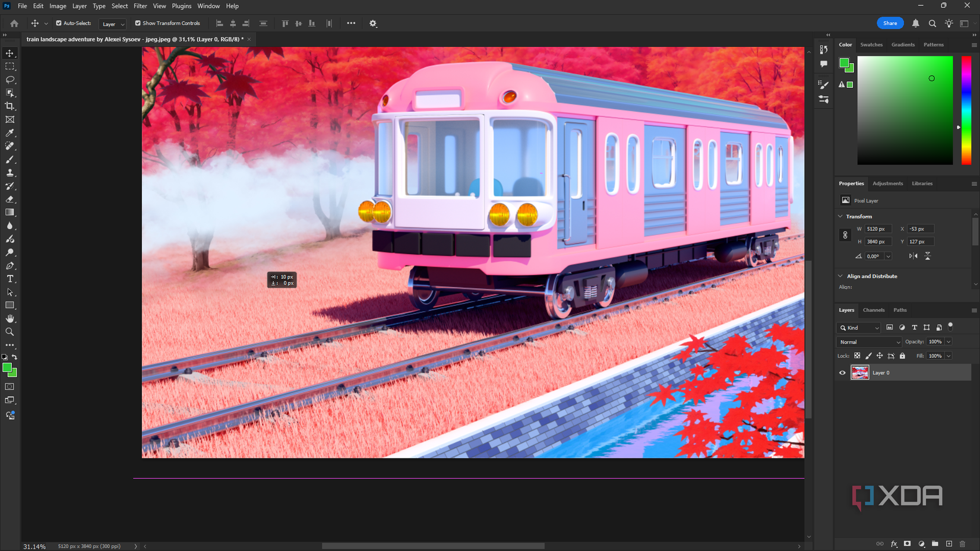Toggle lock transparent pixels
Viewport: 980px width, 551px height.
pyautogui.click(x=857, y=356)
